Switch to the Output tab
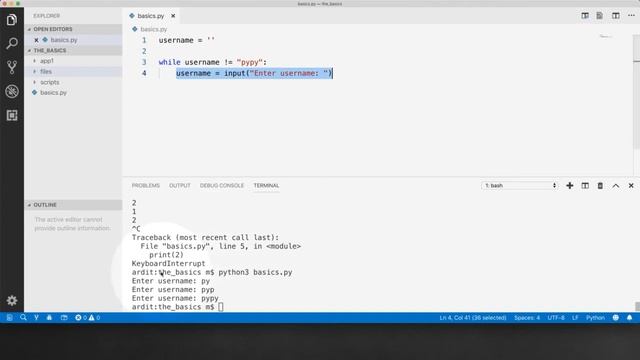Image resolution: width=640 pixels, height=360 pixels. tap(180, 186)
